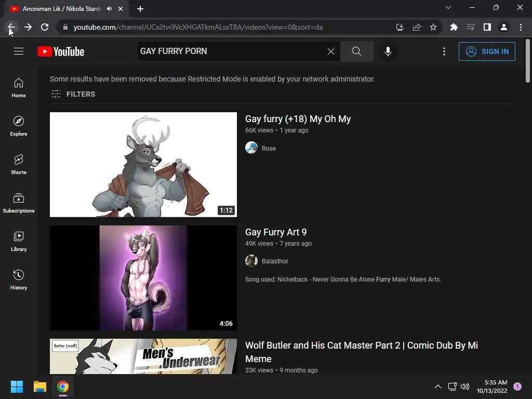Open Chrome's three-dot menu

coord(521,27)
